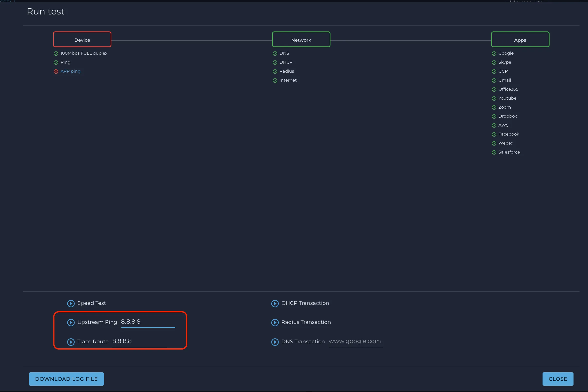588x392 pixels.
Task: Click the AWS app result text
Action: 504,125
